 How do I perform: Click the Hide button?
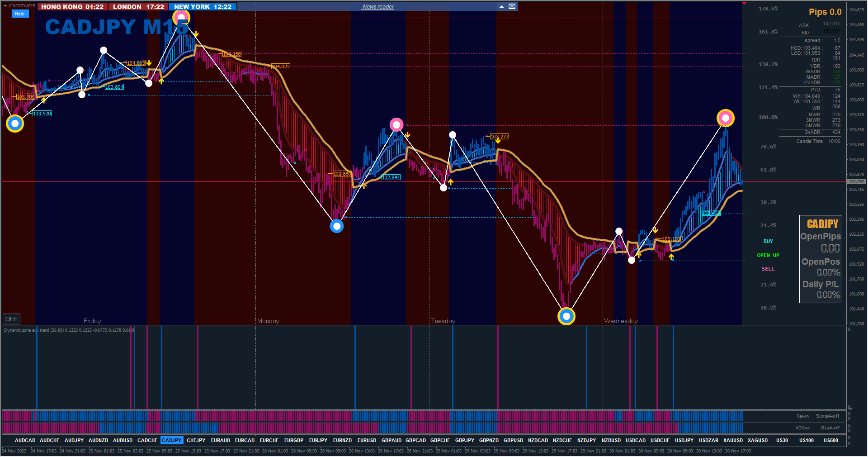coord(19,14)
